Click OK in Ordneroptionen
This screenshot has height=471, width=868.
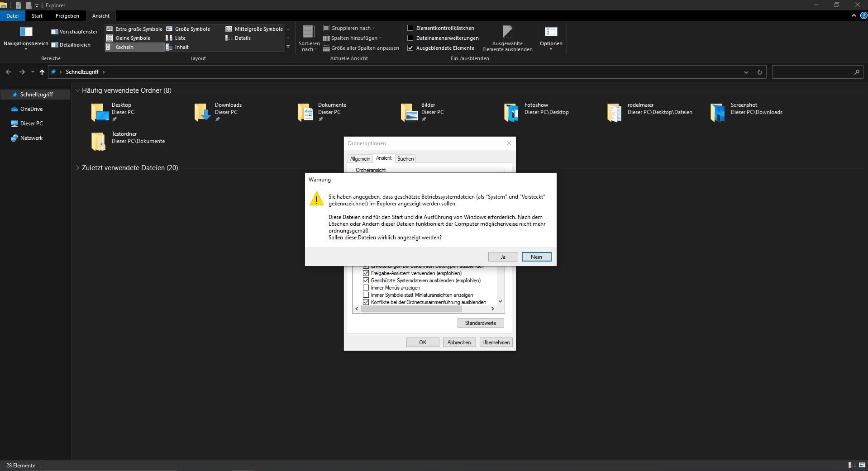pyautogui.click(x=423, y=343)
